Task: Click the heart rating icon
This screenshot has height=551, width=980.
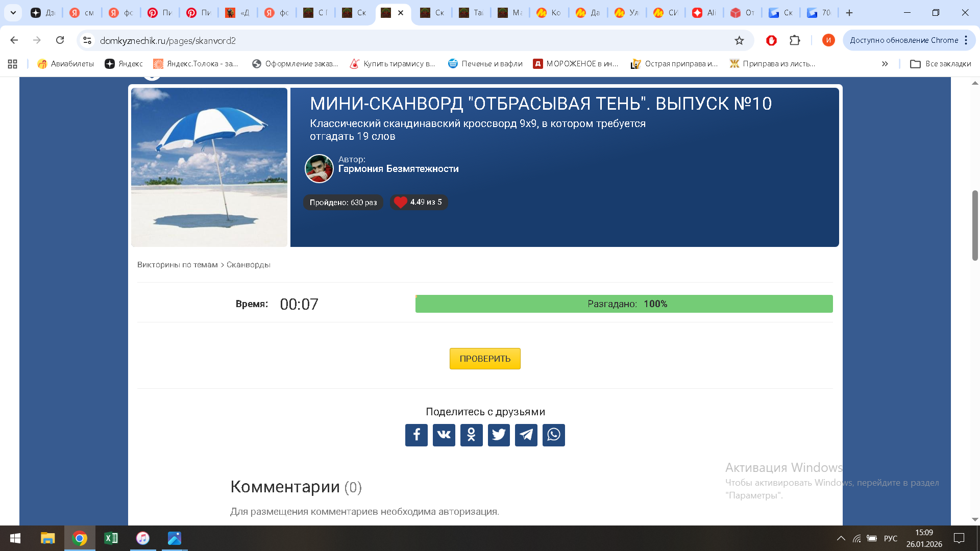Action: (400, 202)
